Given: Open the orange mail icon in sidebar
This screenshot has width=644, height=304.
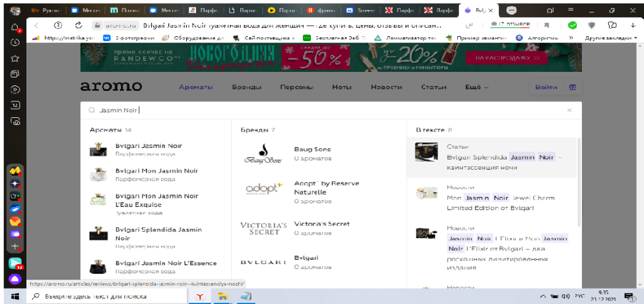Looking at the screenshot, I should pos(15,222).
